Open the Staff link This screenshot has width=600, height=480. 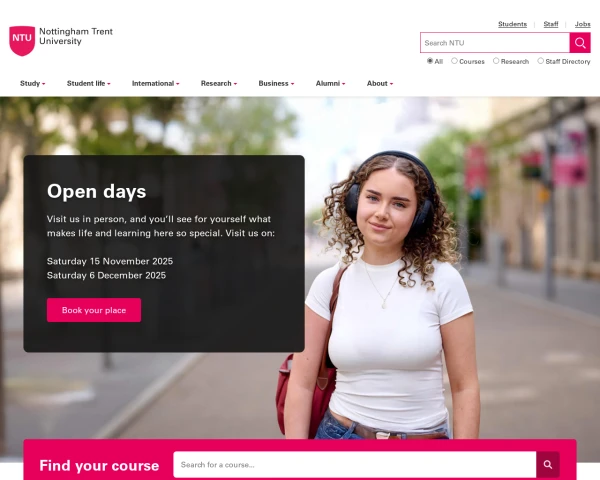coord(551,24)
